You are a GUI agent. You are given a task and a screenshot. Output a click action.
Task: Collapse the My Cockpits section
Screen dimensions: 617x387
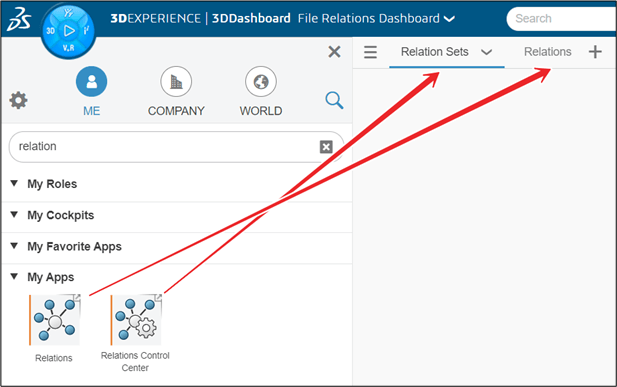14,215
